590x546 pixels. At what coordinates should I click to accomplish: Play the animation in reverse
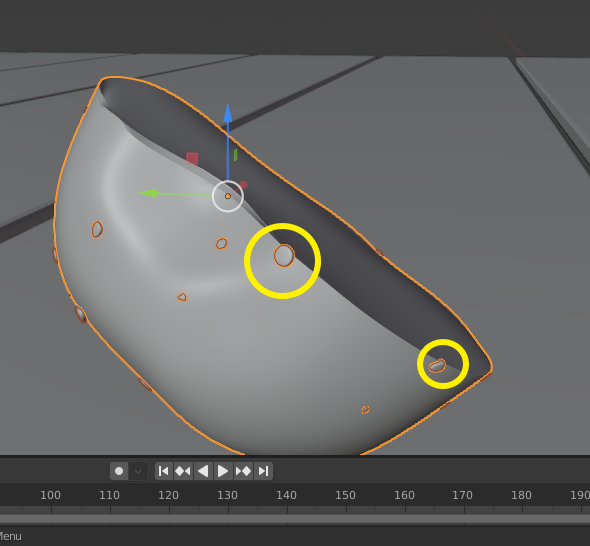pyautogui.click(x=203, y=471)
